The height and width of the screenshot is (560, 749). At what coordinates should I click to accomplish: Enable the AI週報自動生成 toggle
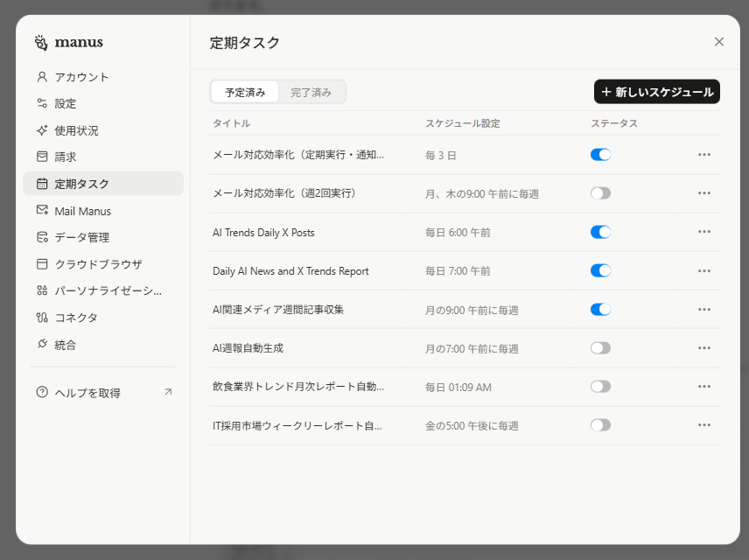tap(600, 347)
